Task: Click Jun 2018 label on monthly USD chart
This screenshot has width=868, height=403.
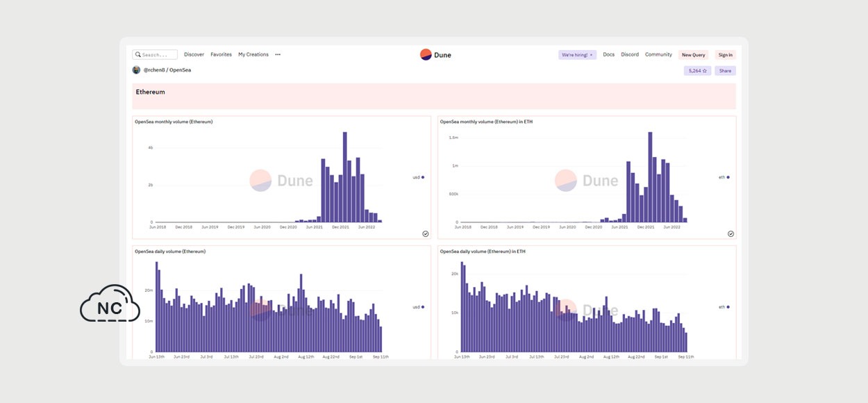Action: tap(156, 227)
